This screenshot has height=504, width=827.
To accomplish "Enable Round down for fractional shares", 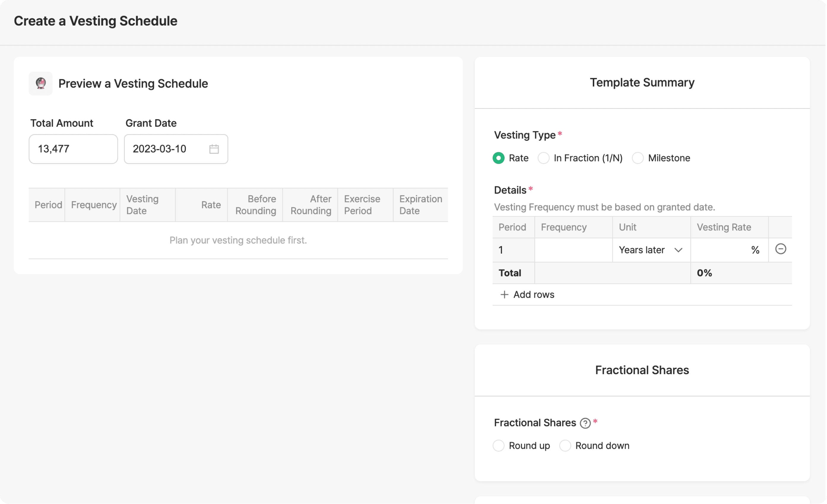I will (565, 445).
